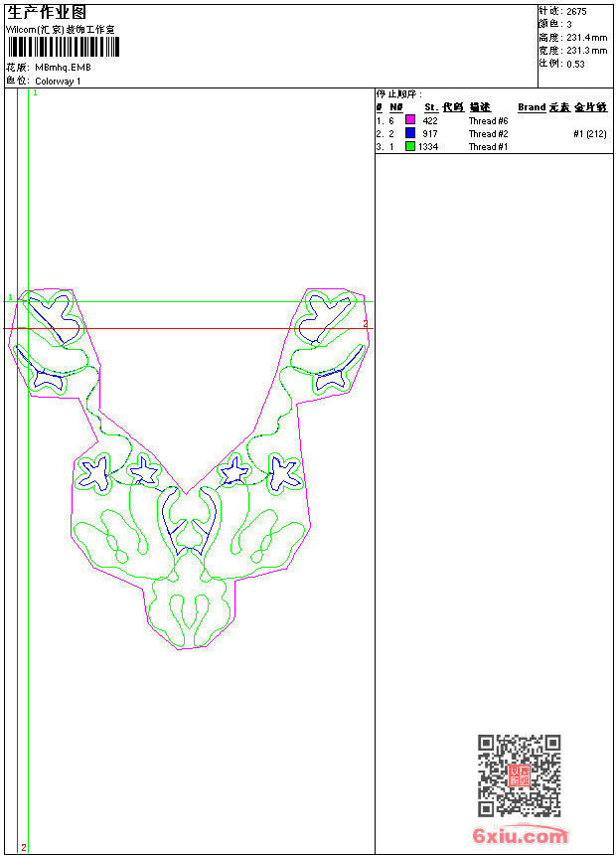616x855 pixels.
Task: Click the 生产作业图 title heading
Action: (47, 12)
